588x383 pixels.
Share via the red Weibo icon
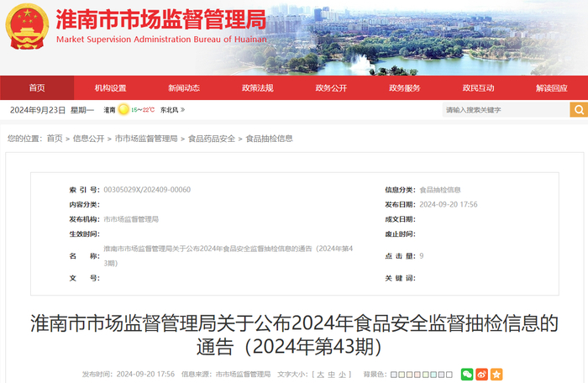(x=482, y=375)
